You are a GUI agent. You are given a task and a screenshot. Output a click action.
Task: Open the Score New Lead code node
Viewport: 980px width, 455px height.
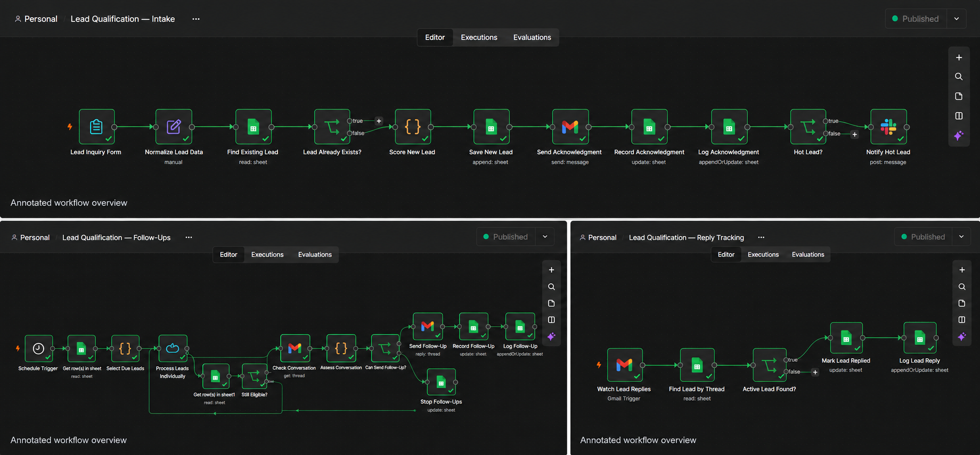413,127
